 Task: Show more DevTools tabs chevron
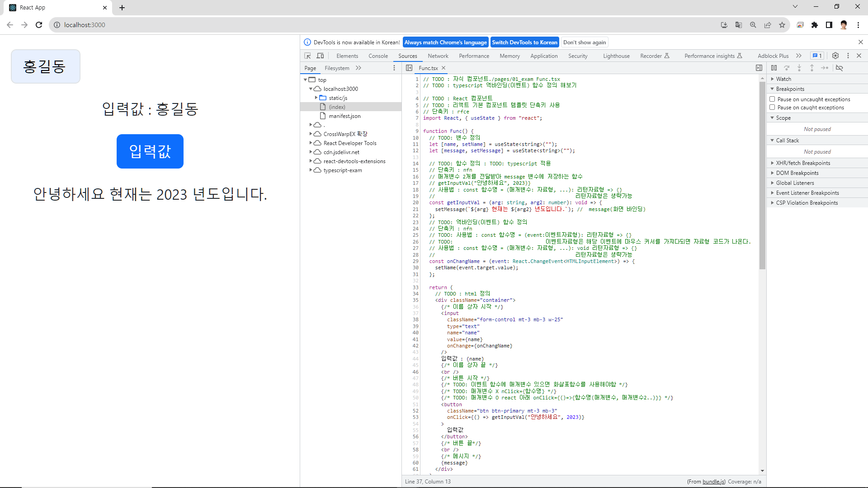point(799,56)
